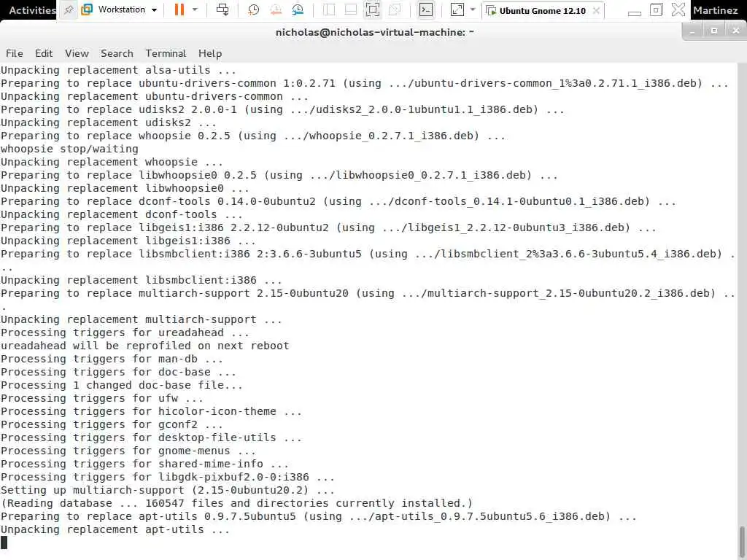747x560 pixels.
Task: Click the send Ctrl+Alt+Del icon
Action: tap(222, 9)
